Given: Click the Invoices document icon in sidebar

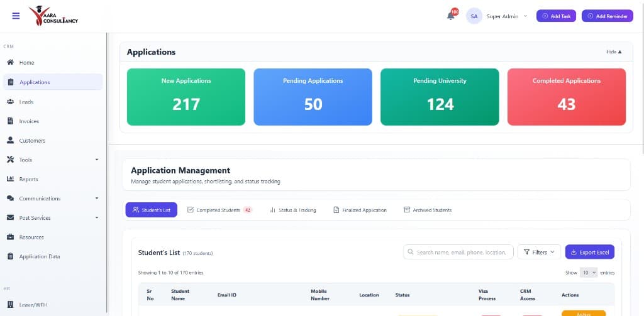Looking at the screenshot, I should click(x=11, y=121).
